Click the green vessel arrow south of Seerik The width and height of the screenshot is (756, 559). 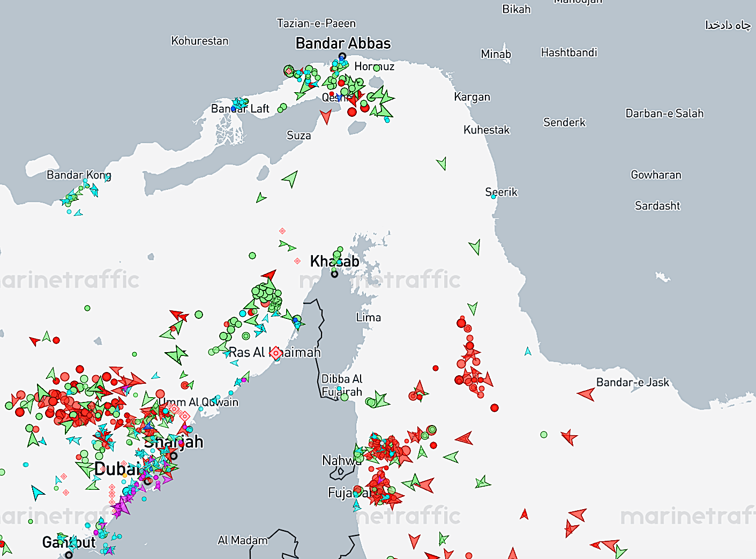coord(475,247)
